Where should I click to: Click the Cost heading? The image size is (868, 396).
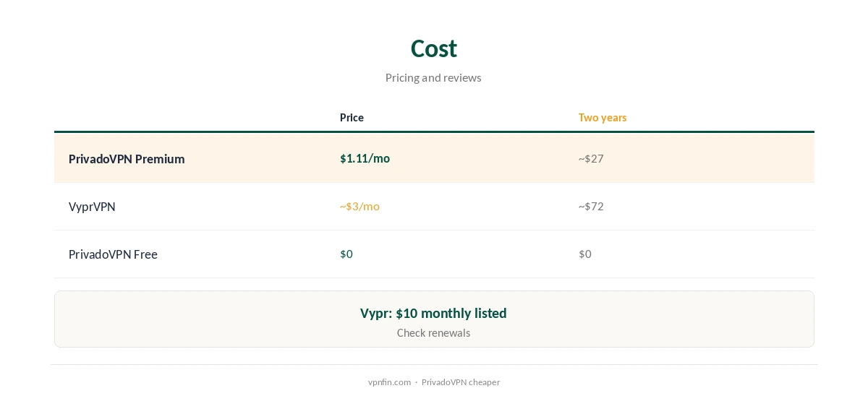tap(434, 48)
